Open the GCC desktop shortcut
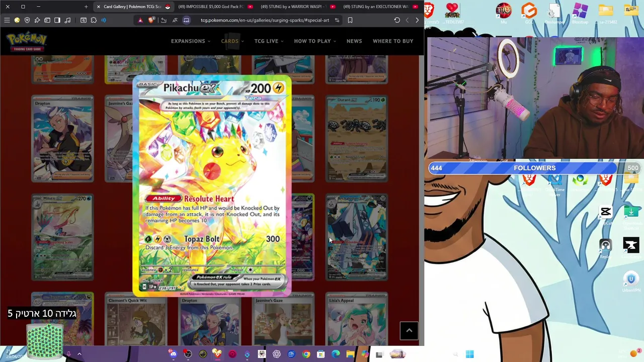 point(529,12)
